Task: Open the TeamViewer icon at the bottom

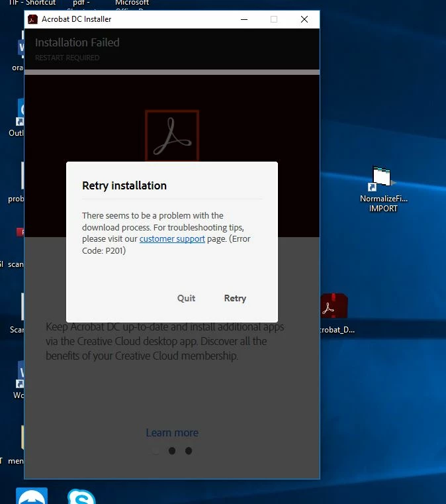Action: click(x=32, y=496)
